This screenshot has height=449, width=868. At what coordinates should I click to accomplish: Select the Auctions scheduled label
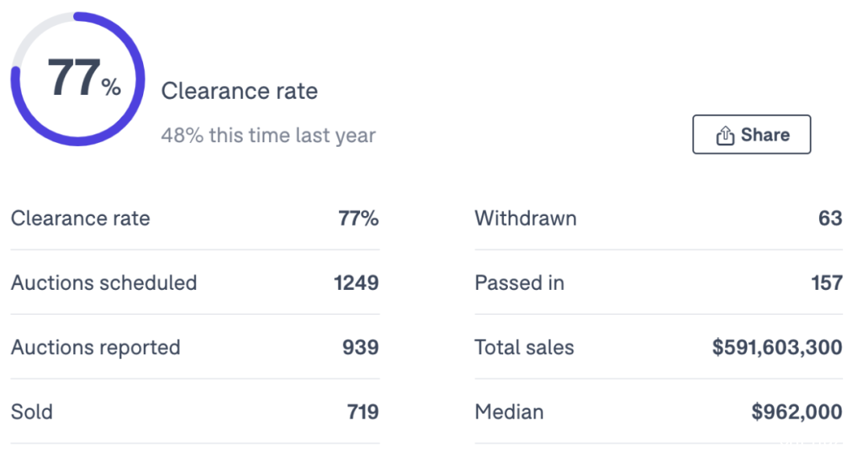click(104, 283)
